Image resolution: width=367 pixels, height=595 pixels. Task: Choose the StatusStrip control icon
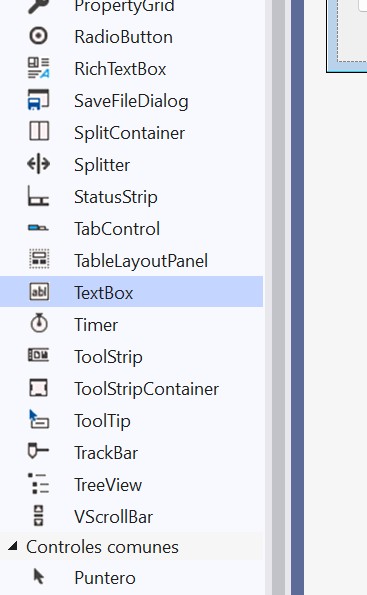point(39,196)
